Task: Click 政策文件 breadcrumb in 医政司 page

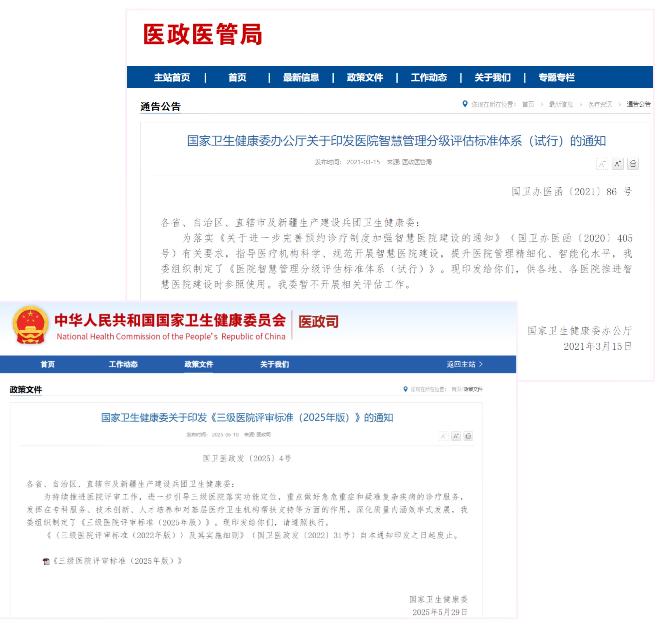Action: click(x=473, y=389)
